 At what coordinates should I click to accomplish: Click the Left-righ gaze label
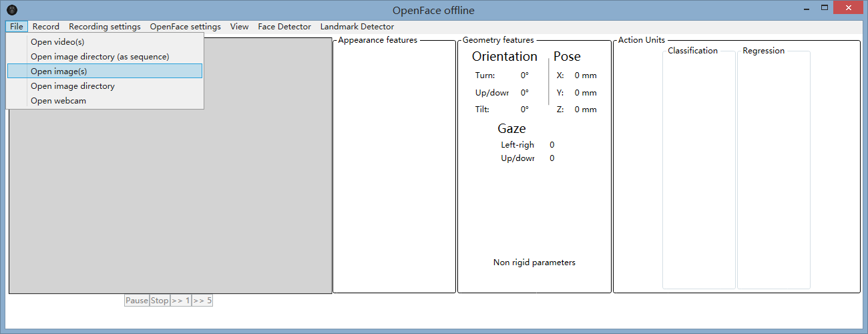517,145
